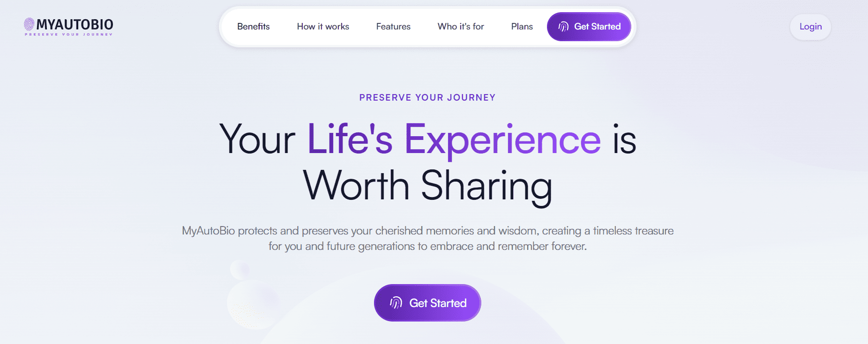868x344 pixels.
Task: Click the word "Your" in the headline
Action: click(257, 139)
